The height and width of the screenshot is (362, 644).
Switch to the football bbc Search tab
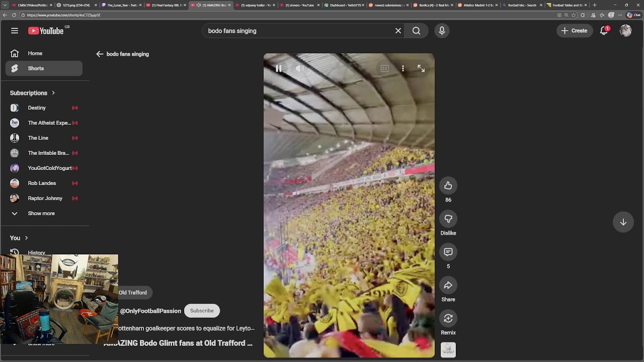click(x=522, y=5)
